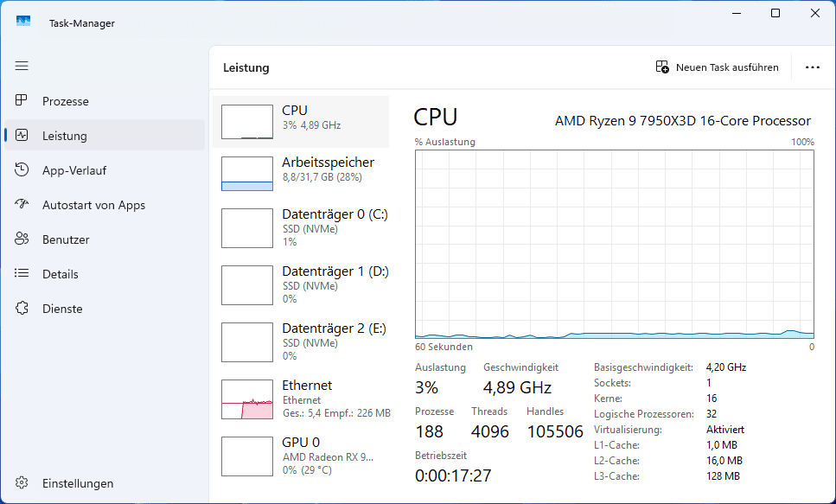Open the Dienste services icon

point(22,309)
